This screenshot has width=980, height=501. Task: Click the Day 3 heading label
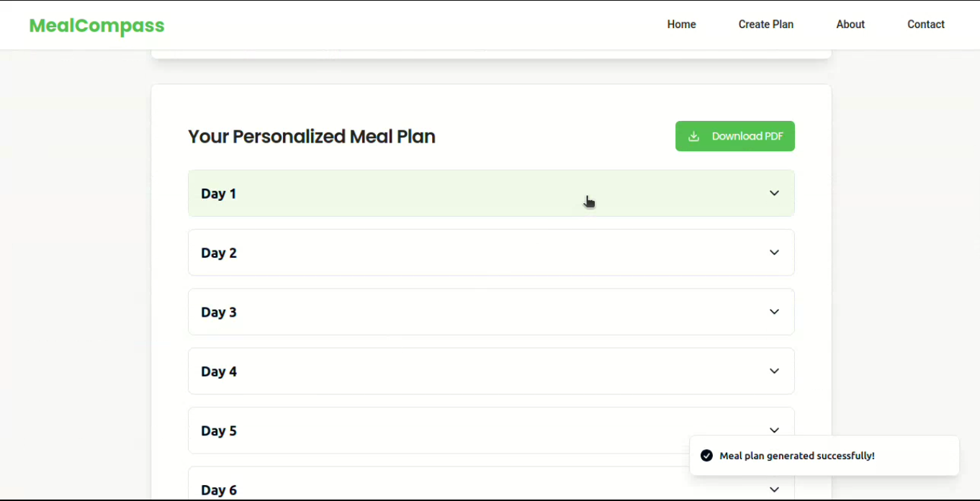[x=219, y=312]
